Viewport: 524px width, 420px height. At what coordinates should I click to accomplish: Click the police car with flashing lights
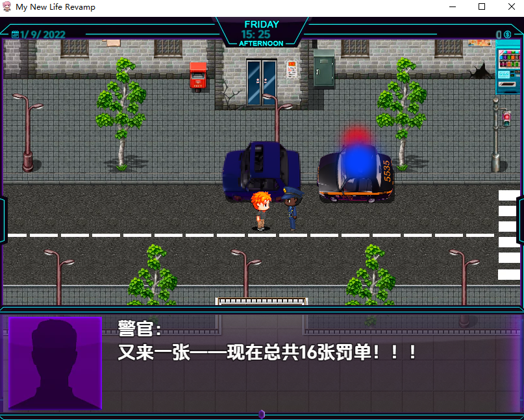(356, 173)
